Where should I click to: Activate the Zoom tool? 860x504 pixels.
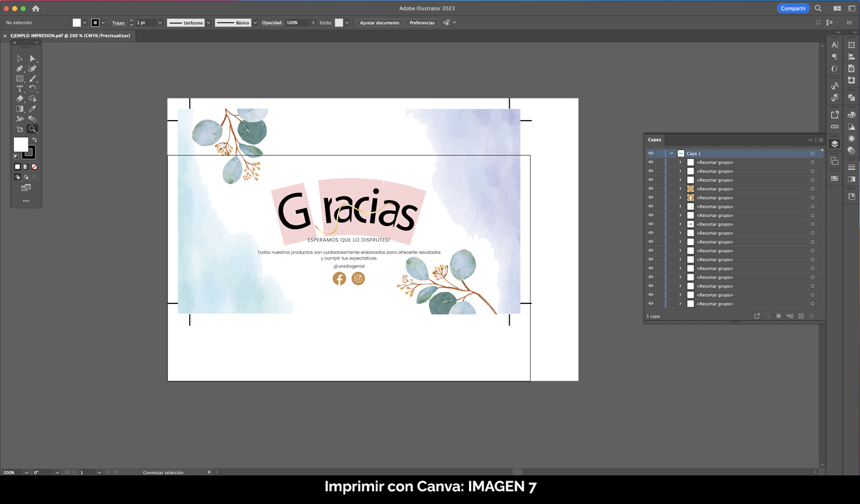click(32, 129)
